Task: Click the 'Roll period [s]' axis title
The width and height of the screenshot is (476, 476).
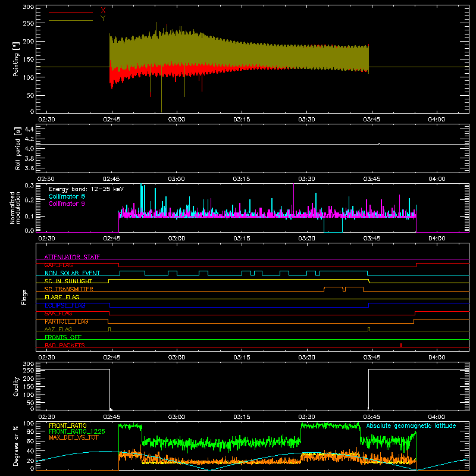Action: coord(18,148)
